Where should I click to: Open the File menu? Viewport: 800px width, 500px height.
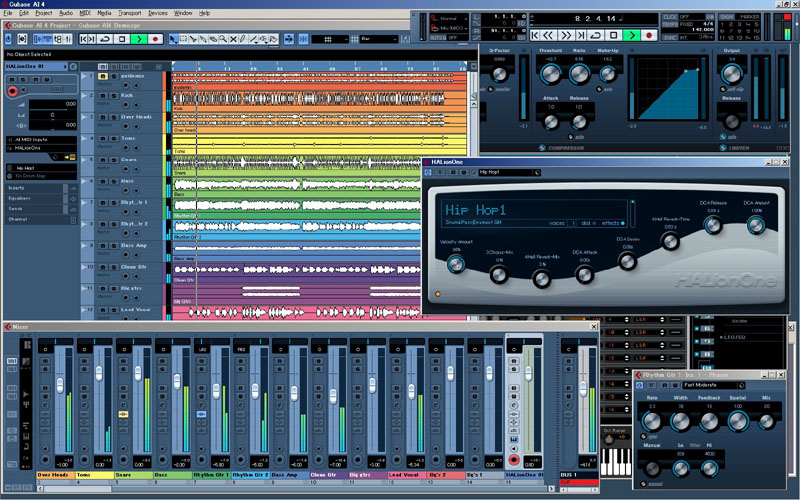[x=8, y=13]
